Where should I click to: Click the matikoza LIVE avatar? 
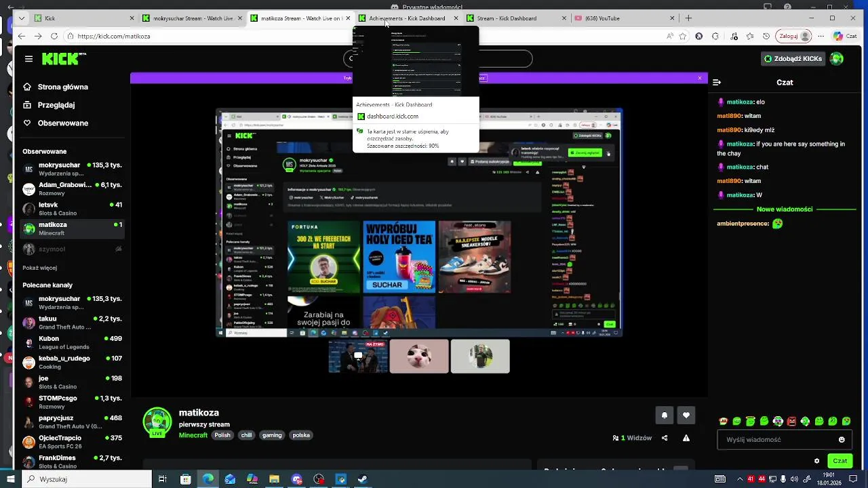point(157,422)
